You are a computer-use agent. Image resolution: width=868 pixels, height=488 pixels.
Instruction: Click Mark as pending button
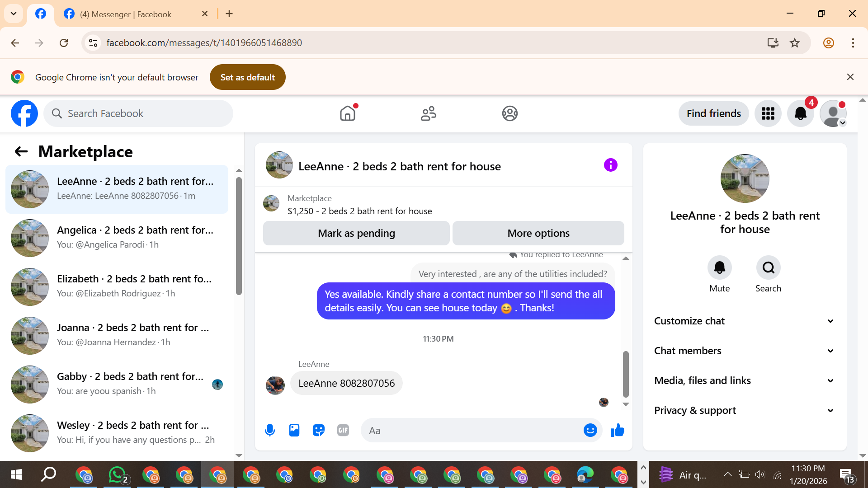356,233
